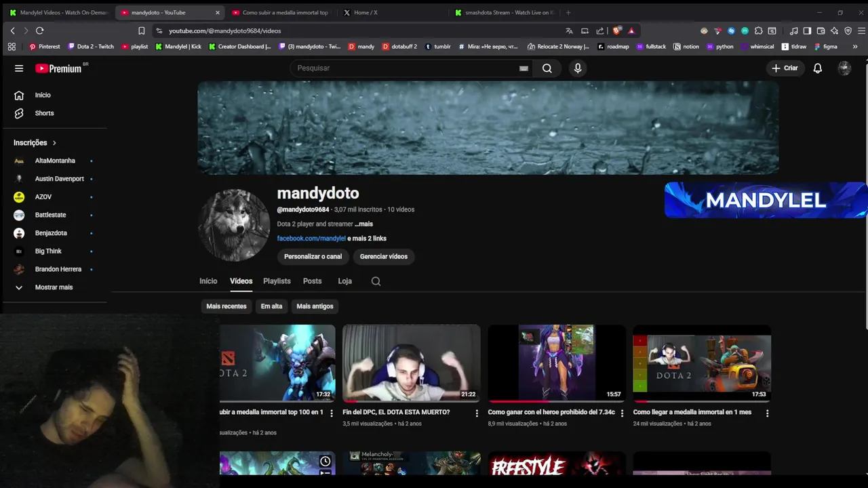Open the music note playlist icon

pos(793,30)
